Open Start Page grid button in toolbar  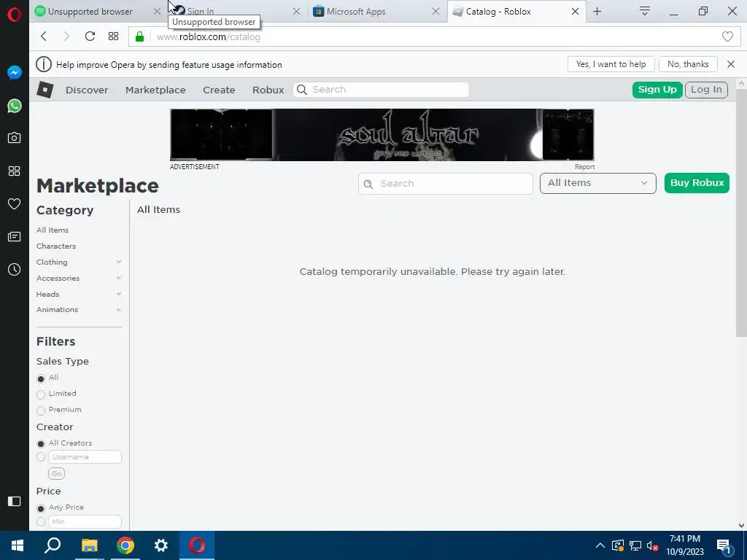click(113, 36)
